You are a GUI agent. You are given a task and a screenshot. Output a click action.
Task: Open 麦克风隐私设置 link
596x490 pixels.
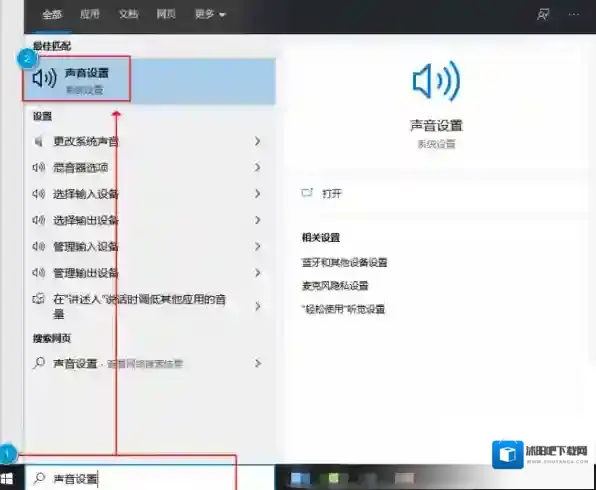335,285
